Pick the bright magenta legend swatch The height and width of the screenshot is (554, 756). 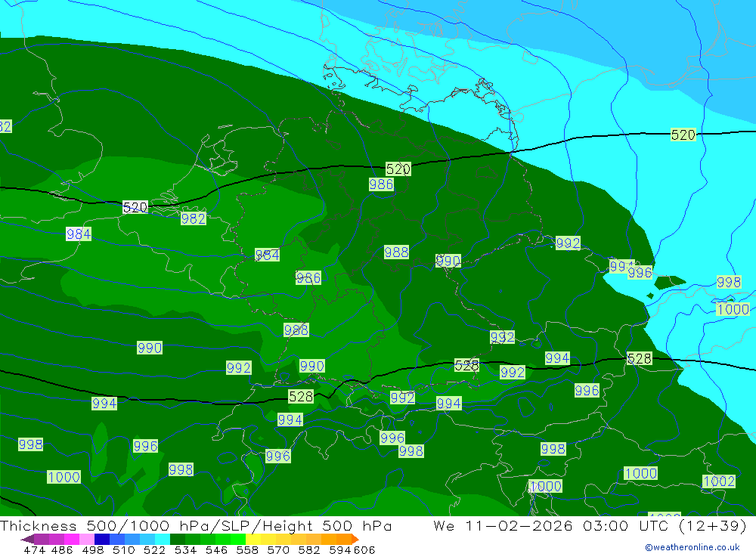[72, 539]
